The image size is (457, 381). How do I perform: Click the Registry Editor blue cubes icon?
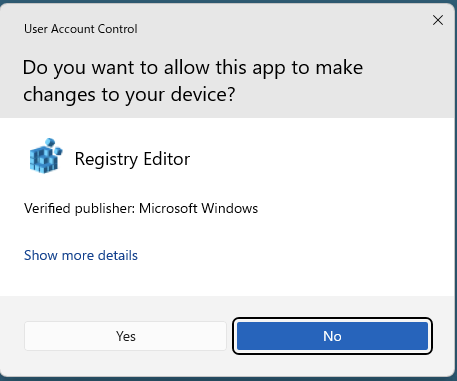[x=46, y=156]
